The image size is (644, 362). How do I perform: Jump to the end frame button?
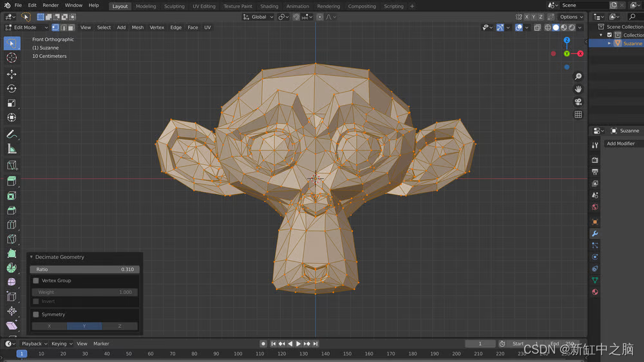click(x=316, y=343)
